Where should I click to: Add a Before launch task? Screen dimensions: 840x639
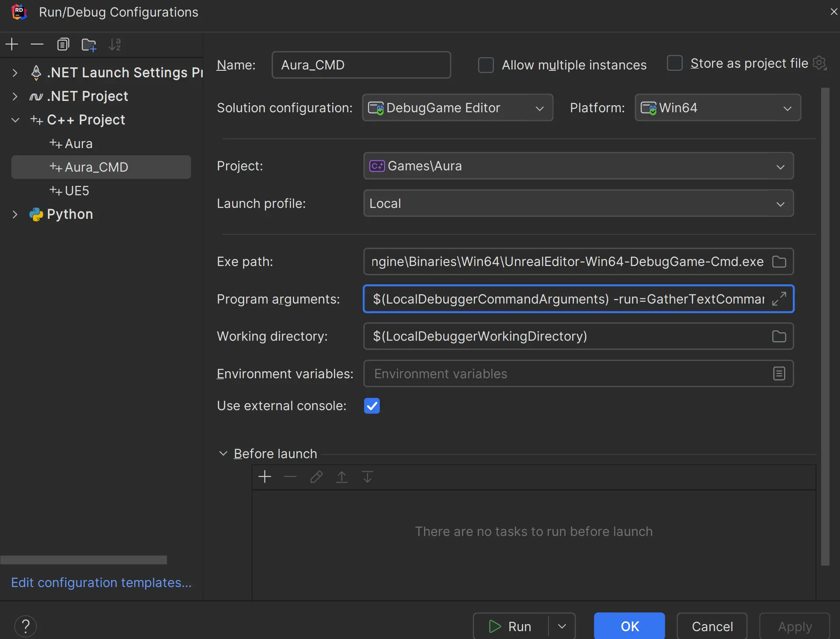[265, 477]
